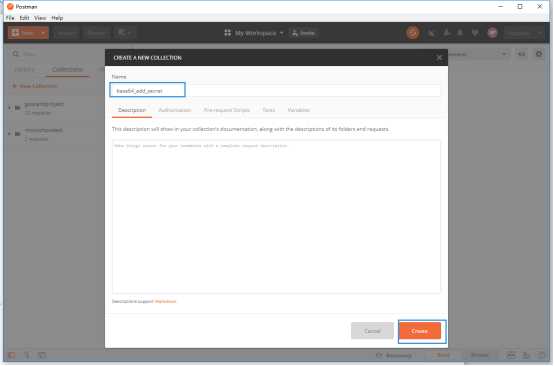Click the manage environments gear icon

pyautogui.click(x=539, y=54)
